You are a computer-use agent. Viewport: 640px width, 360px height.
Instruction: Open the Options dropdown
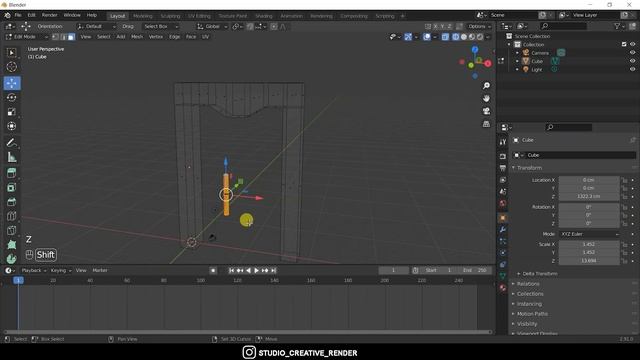[x=480, y=26]
